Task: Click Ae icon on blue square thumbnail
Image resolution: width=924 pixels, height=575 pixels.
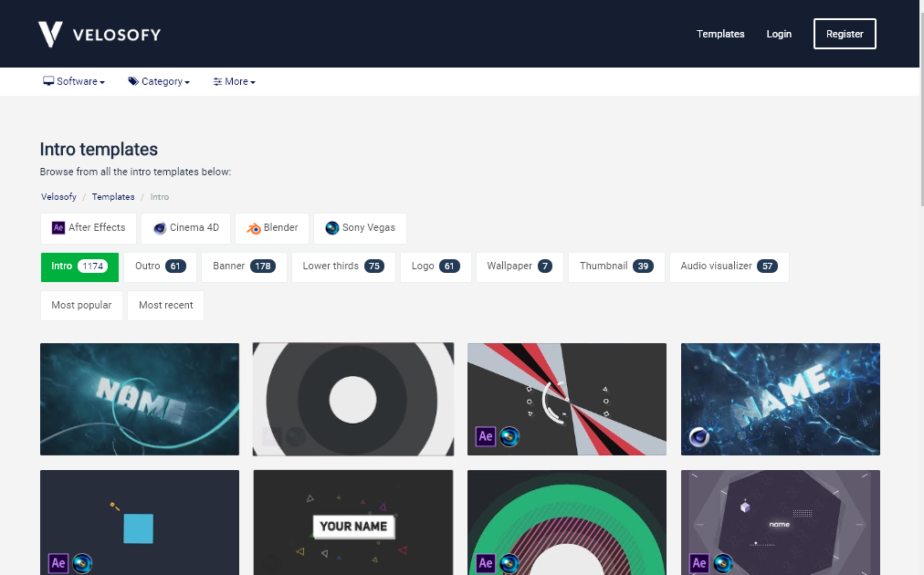Action: coord(58,563)
